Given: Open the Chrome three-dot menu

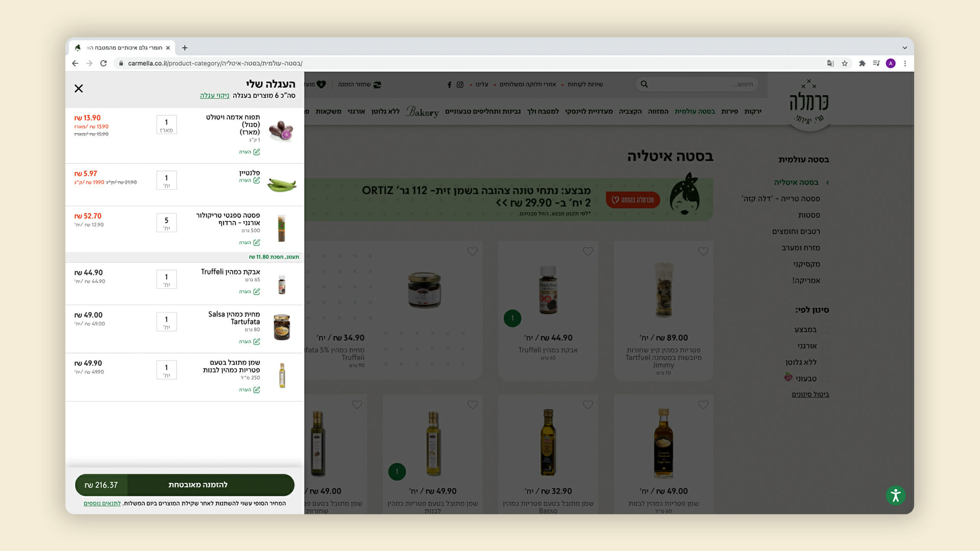Looking at the screenshot, I should (x=905, y=63).
